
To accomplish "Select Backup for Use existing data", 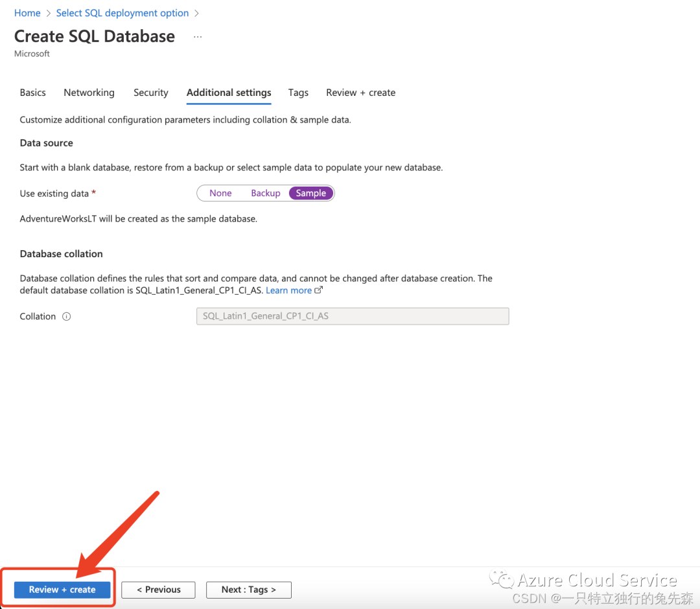I will coord(266,193).
